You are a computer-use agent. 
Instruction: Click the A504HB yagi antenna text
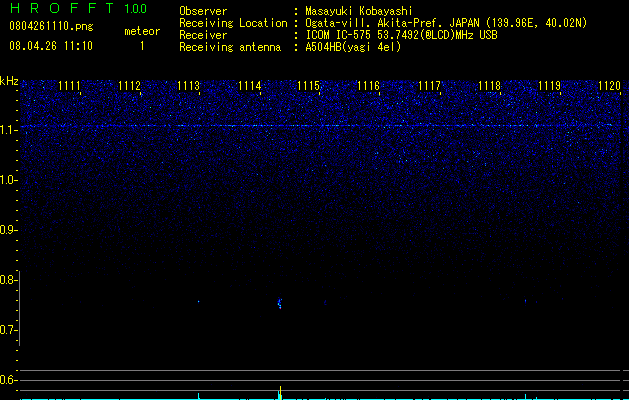pos(353,47)
